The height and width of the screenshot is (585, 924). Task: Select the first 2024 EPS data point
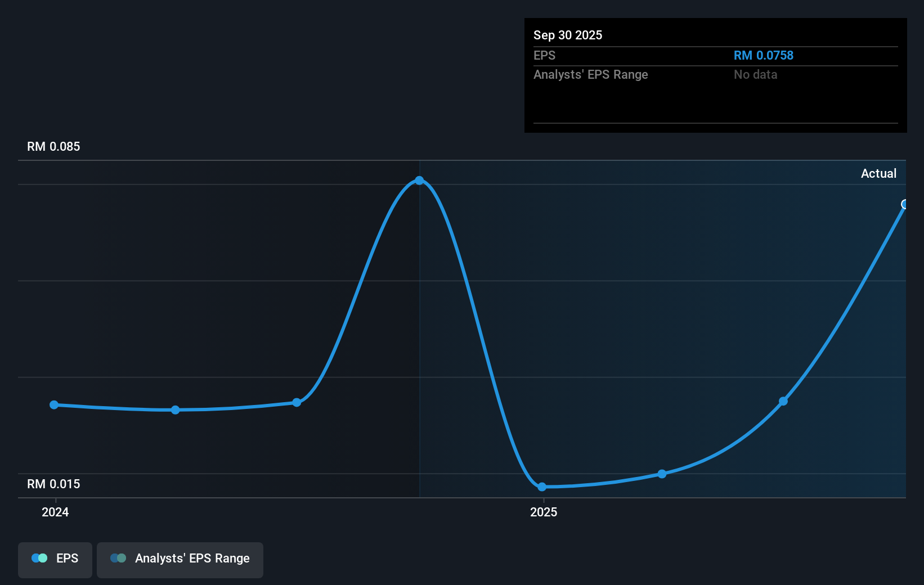pos(54,405)
